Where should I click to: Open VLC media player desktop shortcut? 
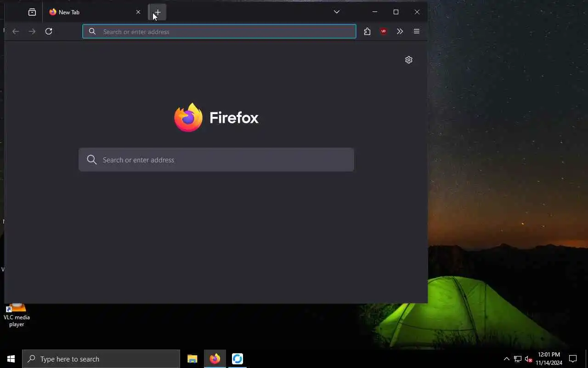pyautogui.click(x=17, y=316)
